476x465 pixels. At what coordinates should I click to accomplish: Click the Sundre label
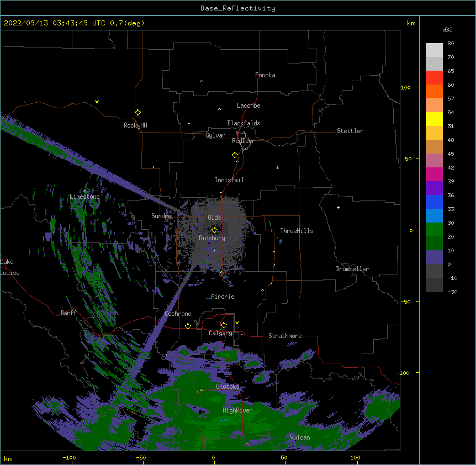161,216
